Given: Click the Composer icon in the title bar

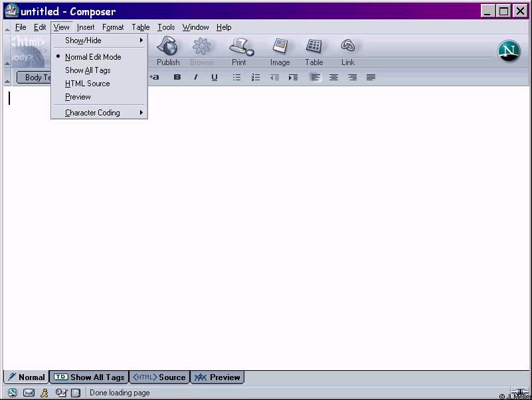Looking at the screenshot, I should pos(11,11).
